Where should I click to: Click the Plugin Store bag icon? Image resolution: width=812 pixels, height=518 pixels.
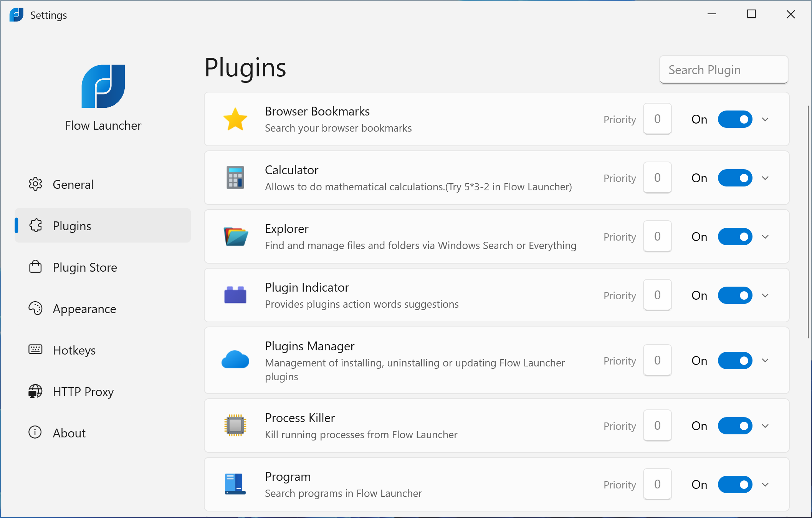pos(35,266)
